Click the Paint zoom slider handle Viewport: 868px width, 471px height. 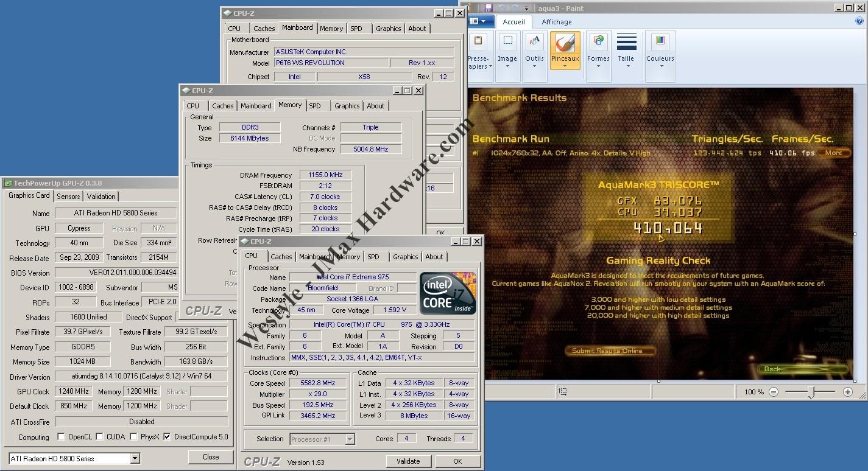811,392
